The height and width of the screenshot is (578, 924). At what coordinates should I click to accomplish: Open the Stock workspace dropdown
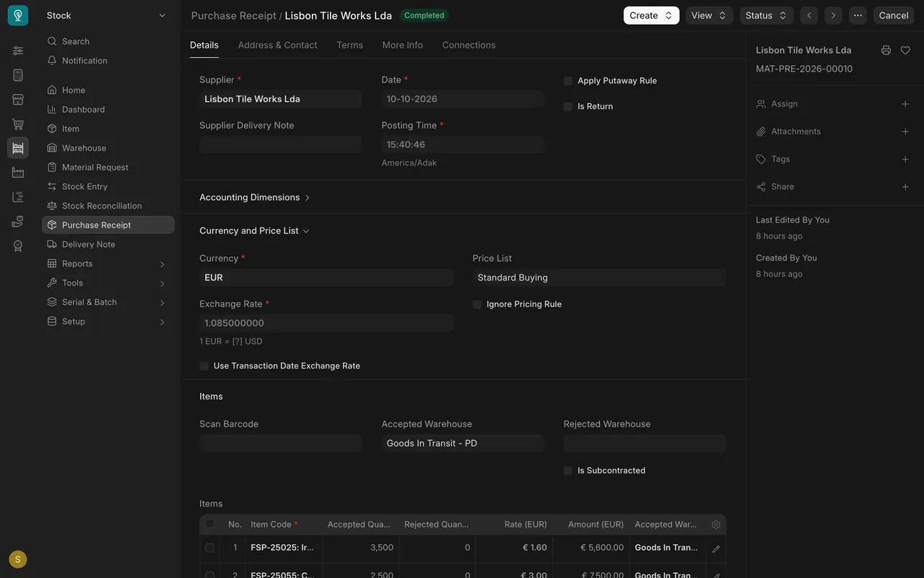107,15
